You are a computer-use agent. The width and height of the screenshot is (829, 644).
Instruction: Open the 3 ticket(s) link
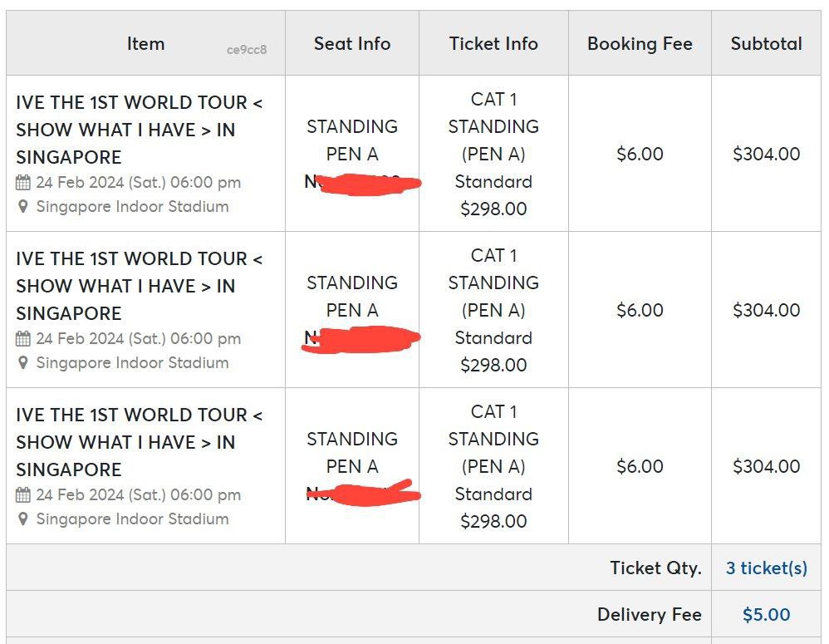pyautogui.click(x=765, y=568)
